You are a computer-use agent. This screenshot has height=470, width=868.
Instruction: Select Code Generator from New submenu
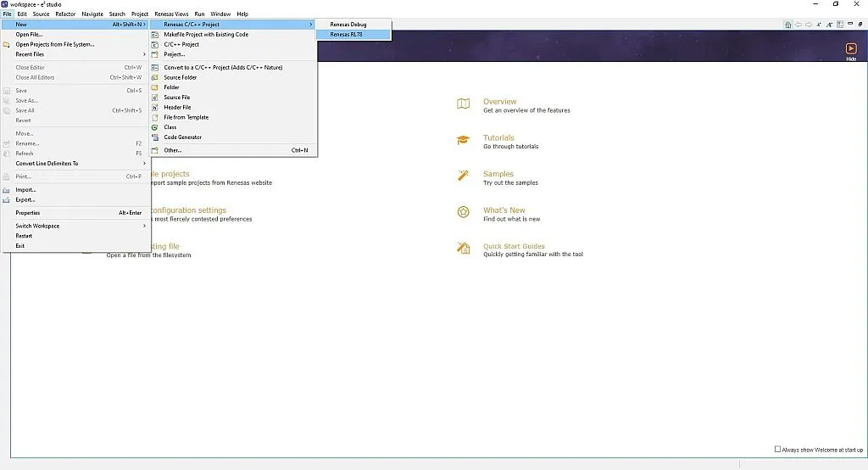182,137
